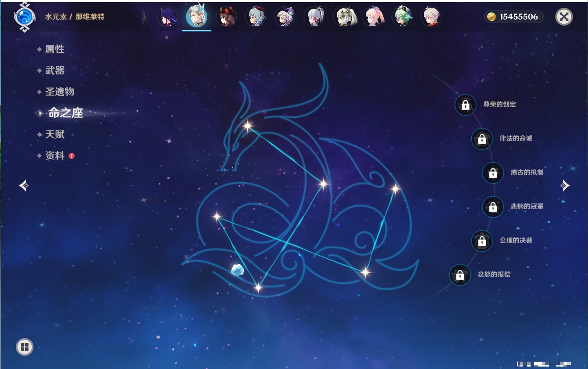The height and width of the screenshot is (369, 588).
Task: Choose the pink-haired character portrait
Action: (x=374, y=17)
